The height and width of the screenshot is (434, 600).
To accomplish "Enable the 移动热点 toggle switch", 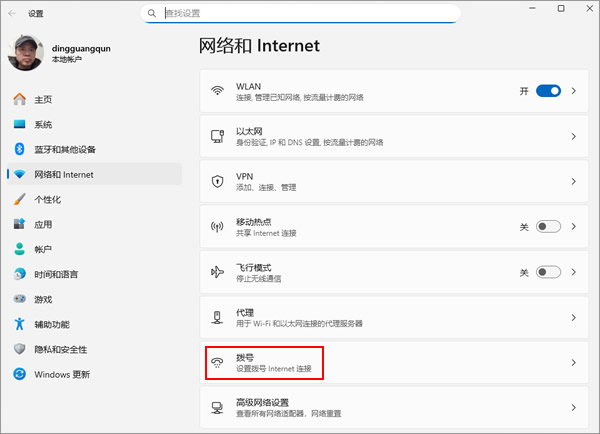I will point(548,227).
